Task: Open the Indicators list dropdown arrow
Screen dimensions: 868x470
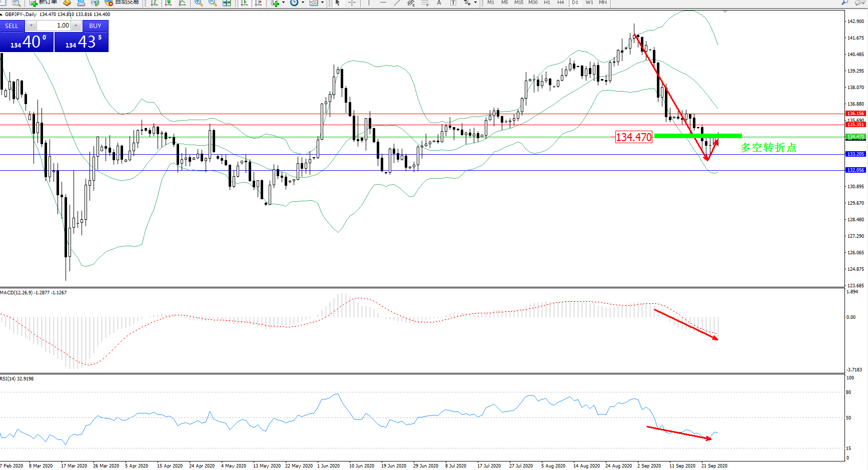Action: (x=283, y=3)
